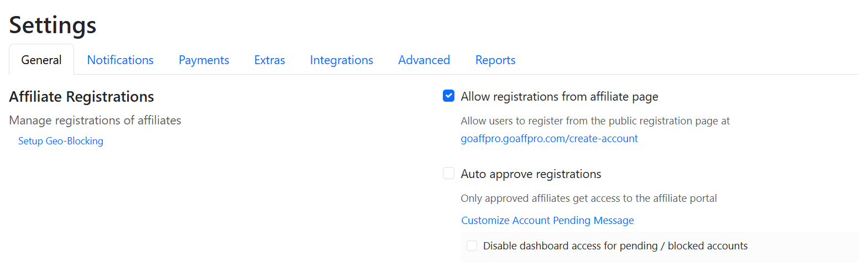Click 'Manage registrations of affiliates' description text
Screen dimensions: 868x277
tap(95, 120)
